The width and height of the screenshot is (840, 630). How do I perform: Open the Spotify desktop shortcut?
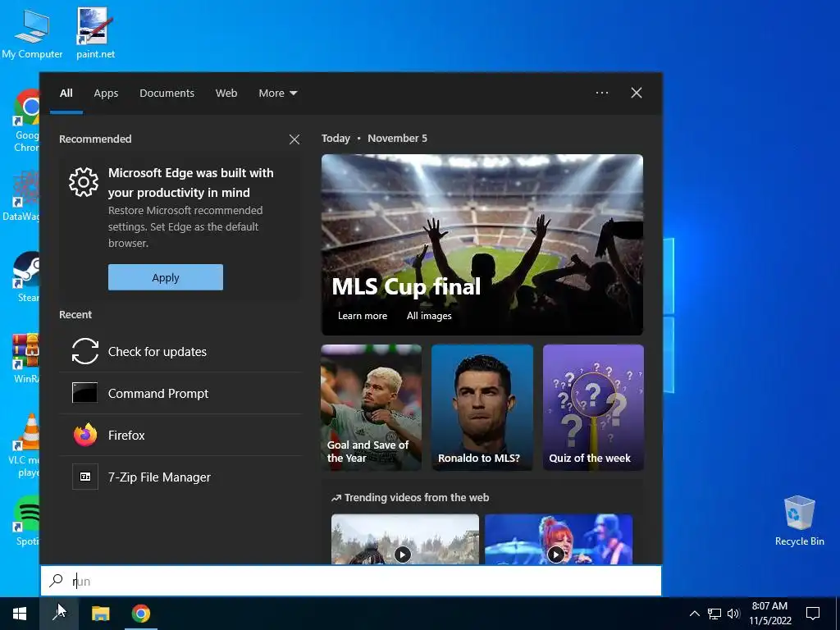(x=27, y=521)
